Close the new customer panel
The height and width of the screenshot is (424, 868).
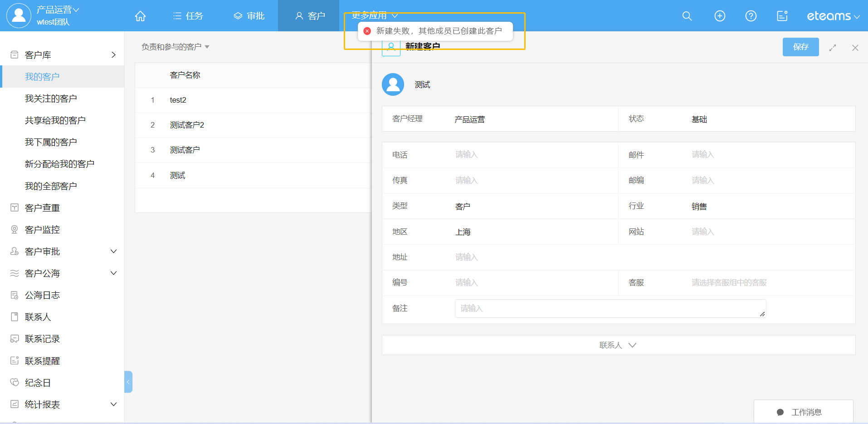[x=855, y=48]
